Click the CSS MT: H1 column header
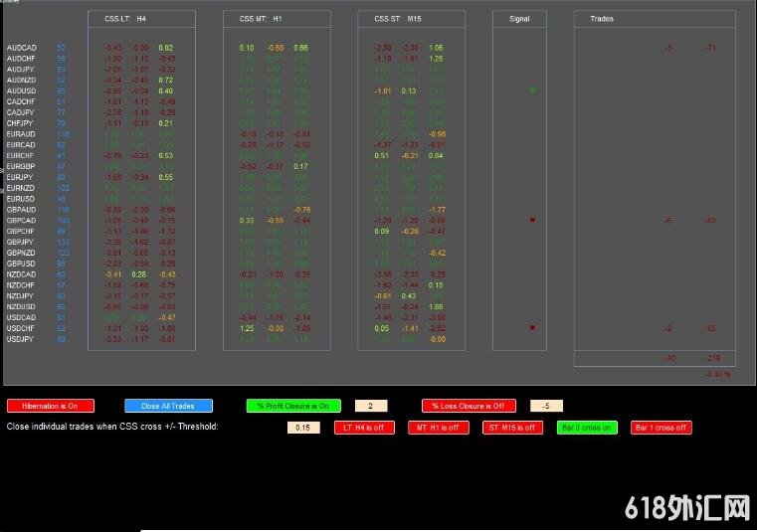Screen dimensions: 757x532 coord(261,19)
